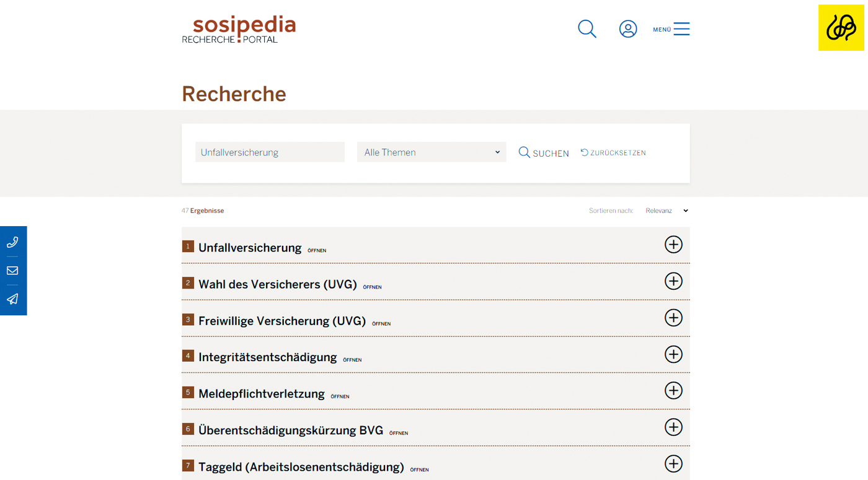Click the 47 Ergebnisse count text
Viewport: 868px width, 480px height.
(x=203, y=211)
